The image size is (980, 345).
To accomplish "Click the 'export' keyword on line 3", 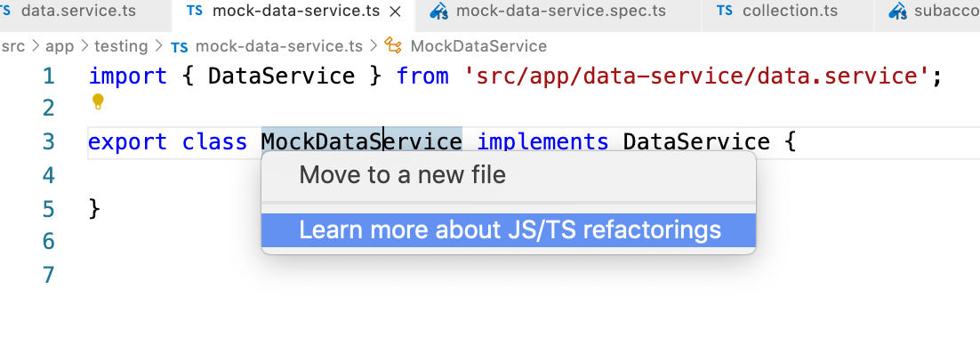I will tap(127, 142).
